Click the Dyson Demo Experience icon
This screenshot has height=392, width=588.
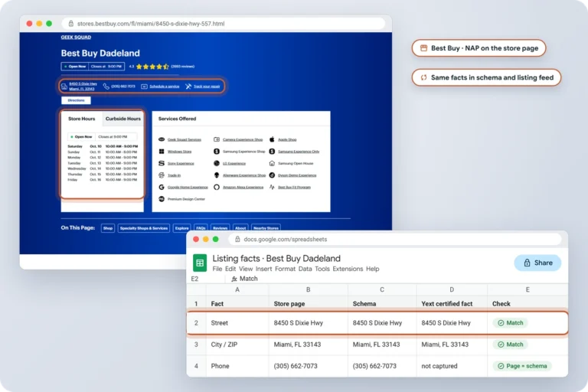[x=272, y=175]
